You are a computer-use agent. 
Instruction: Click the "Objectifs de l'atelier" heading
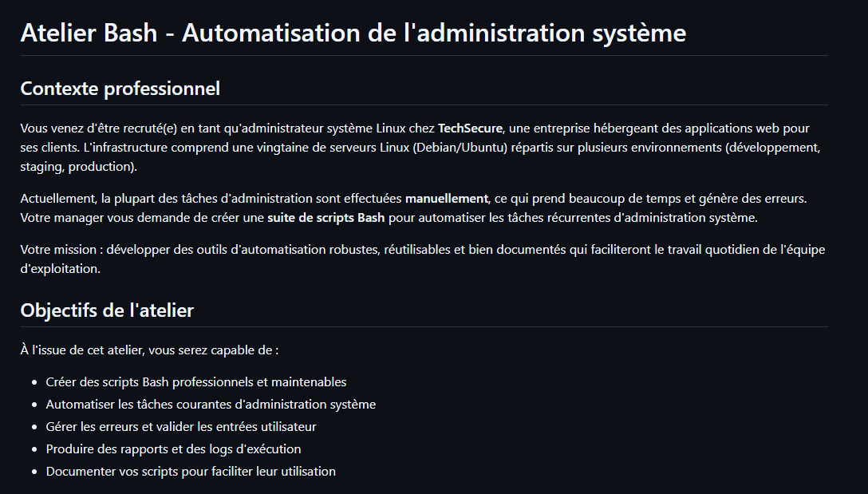(107, 310)
